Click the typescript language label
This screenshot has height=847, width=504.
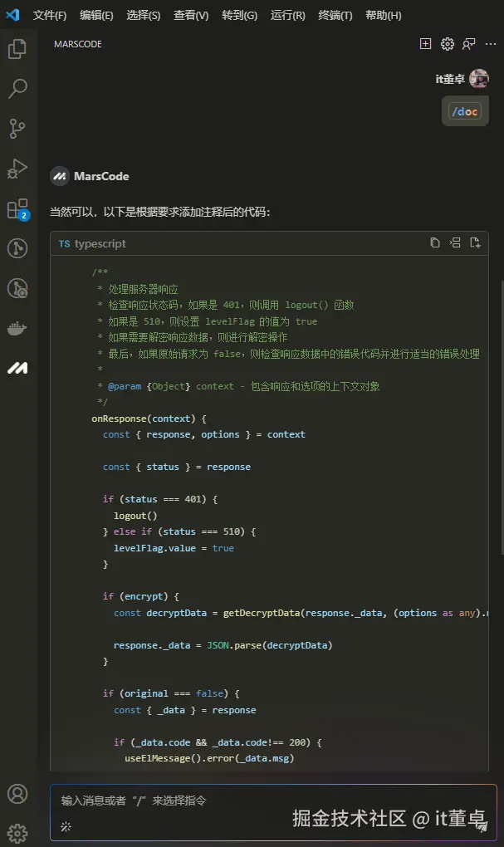click(x=100, y=243)
